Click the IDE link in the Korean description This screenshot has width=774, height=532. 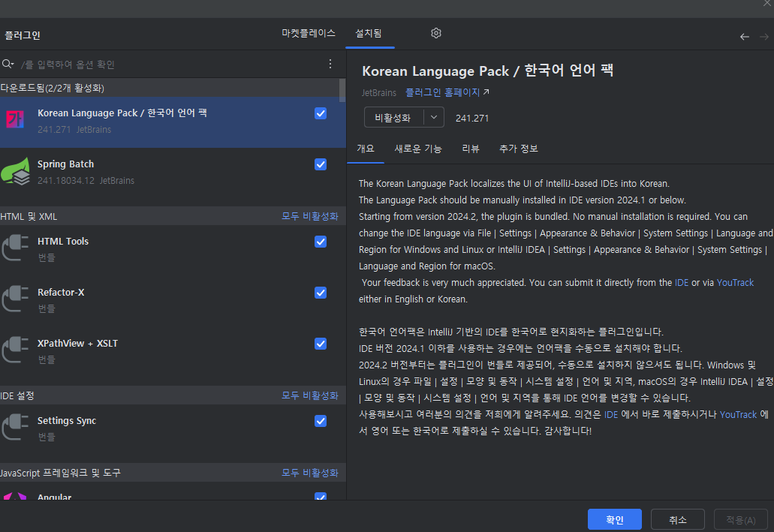coord(611,414)
